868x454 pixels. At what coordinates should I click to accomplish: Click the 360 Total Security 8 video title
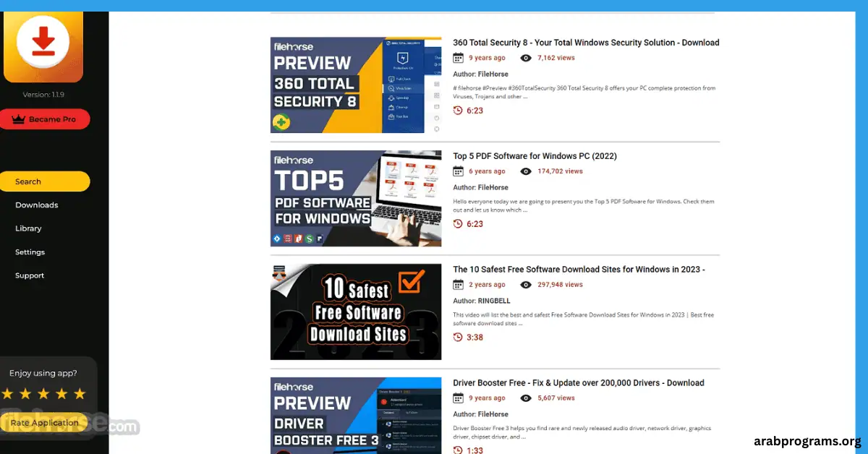(x=586, y=43)
